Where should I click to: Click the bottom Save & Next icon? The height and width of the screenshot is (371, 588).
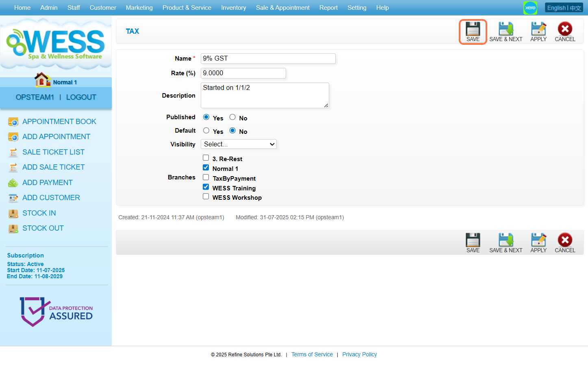pos(506,240)
